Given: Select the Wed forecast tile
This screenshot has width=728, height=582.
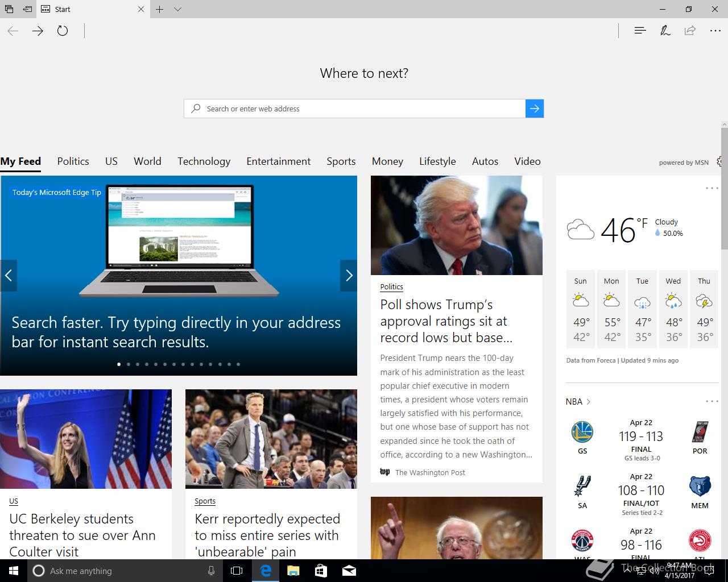Looking at the screenshot, I should [673, 309].
